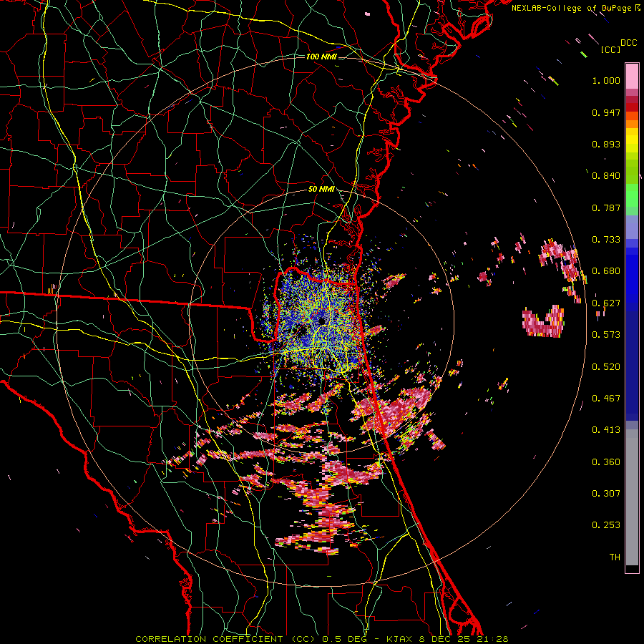The image size is (644, 644).
Task: Click the TH threshold label
Action: [x=615, y=557]
